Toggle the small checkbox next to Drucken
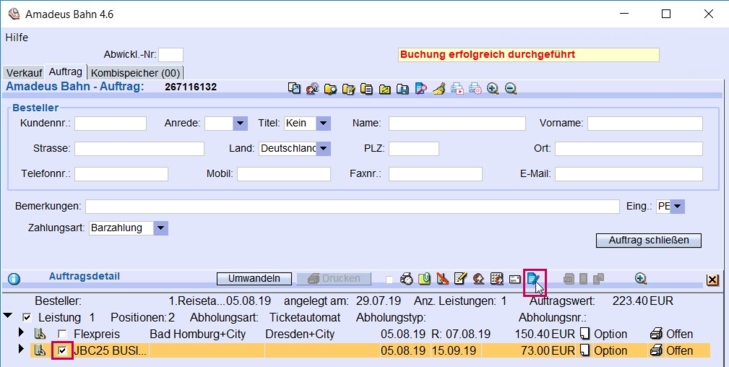 click(x=389, y=280)
